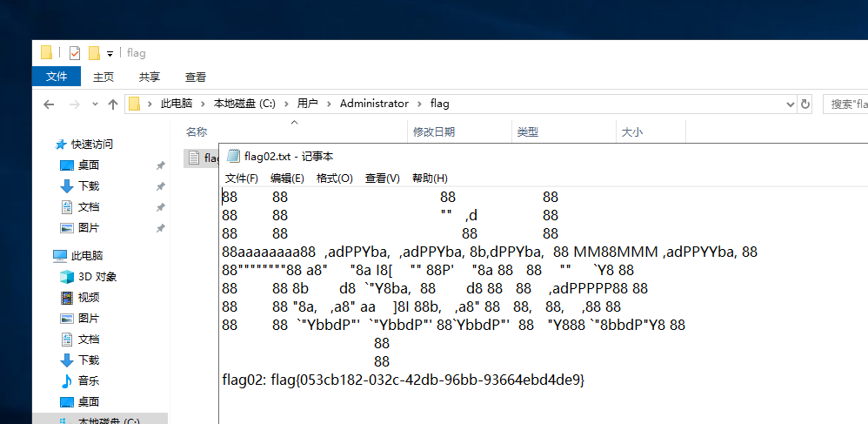This screenshot has width=868, height=424.
Task: Select Administrator in the address breadcrumb
Action: (374, 104)
